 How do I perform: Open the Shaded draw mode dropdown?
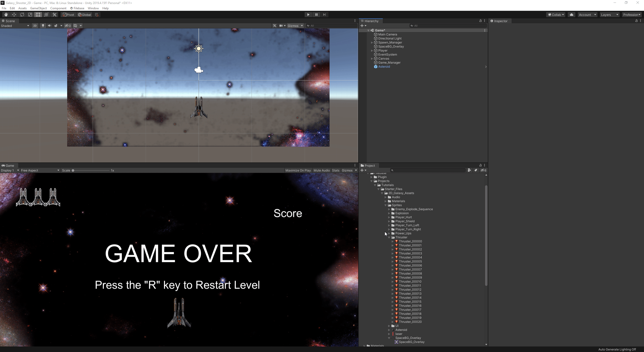tap(15, 26)
